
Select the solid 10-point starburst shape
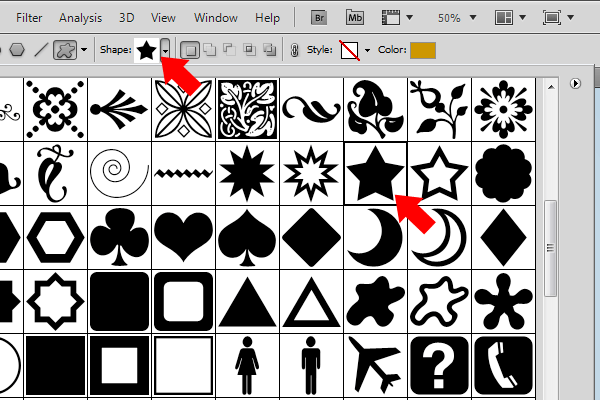click(x=247, y=173)
